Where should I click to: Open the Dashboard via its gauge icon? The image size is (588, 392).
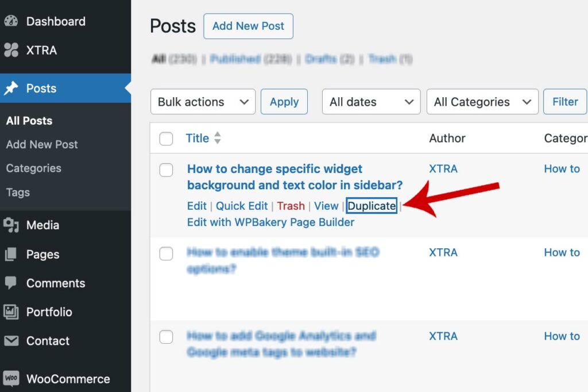point(13,21)
